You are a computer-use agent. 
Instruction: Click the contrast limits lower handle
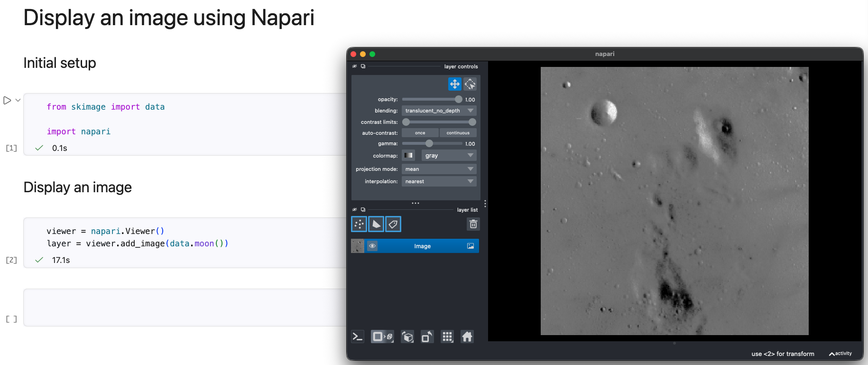[406, 122]
